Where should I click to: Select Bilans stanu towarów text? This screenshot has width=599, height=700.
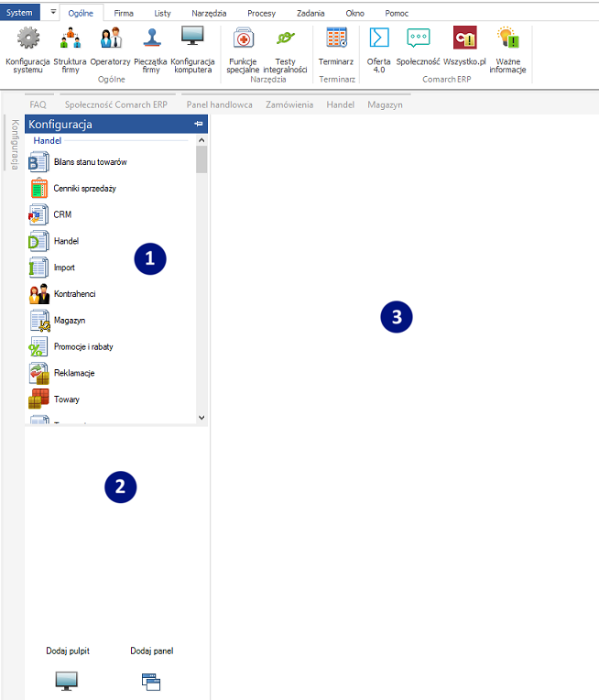(91, 162)
